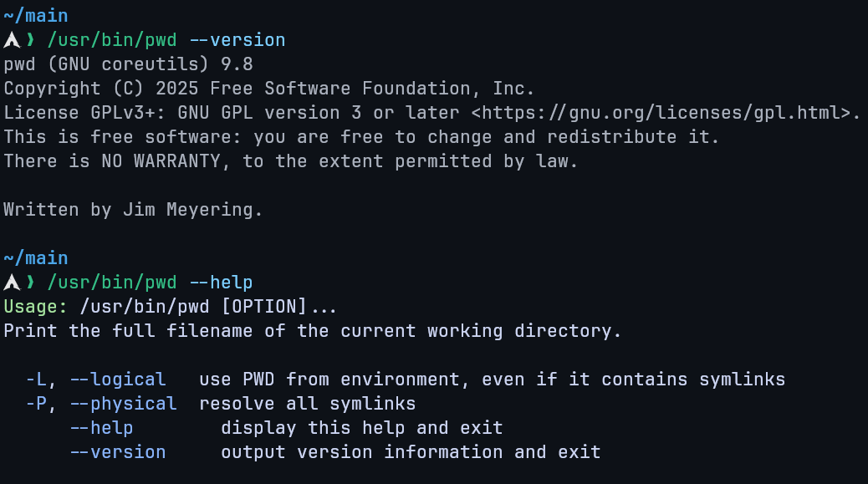Click --version entry in the options list
The width and height of the screenshot is (868, 484).
[x=117, y=452]
